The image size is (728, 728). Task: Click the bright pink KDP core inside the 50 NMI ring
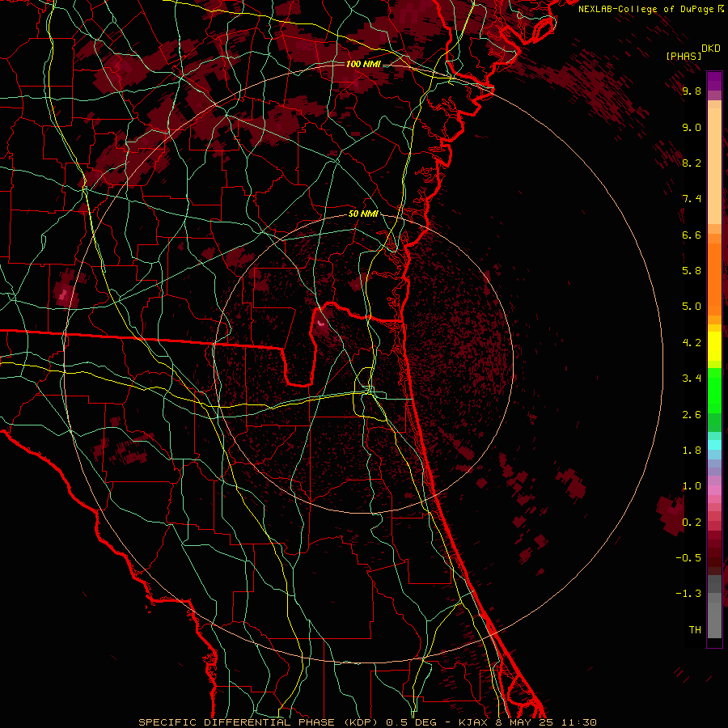coord(321,323)
